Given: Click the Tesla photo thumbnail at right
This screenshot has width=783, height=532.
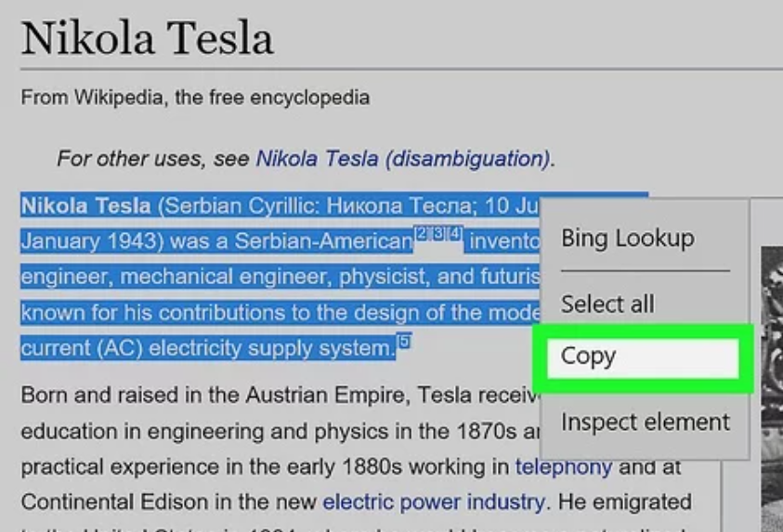Looking at the screenshot, I should pyautogui.click(x=771, y=390).
